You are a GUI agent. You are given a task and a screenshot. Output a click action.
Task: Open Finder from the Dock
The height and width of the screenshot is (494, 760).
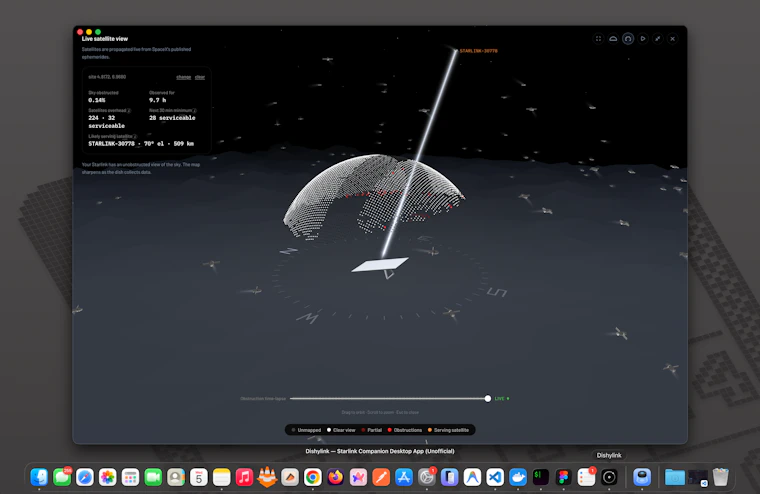39,478
